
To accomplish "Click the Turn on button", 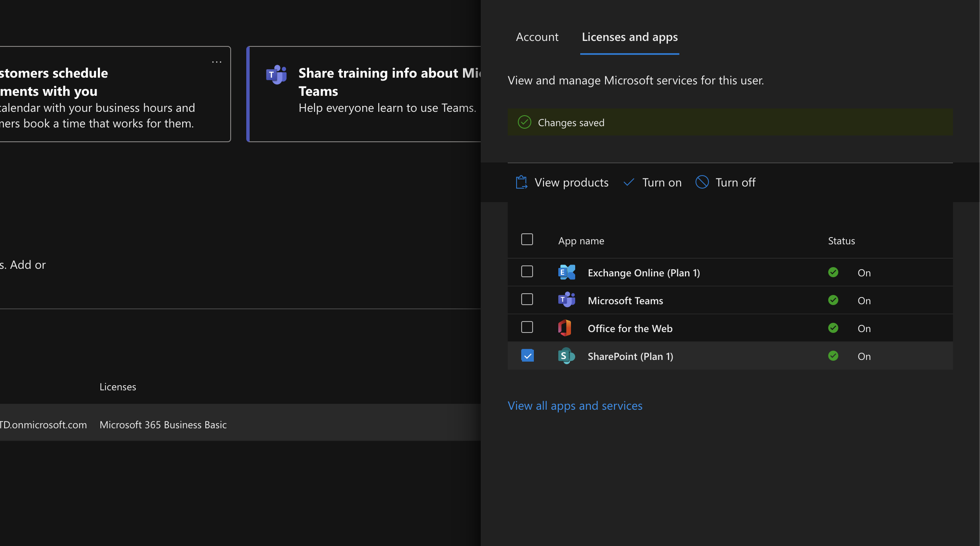I will click(652, 182).
